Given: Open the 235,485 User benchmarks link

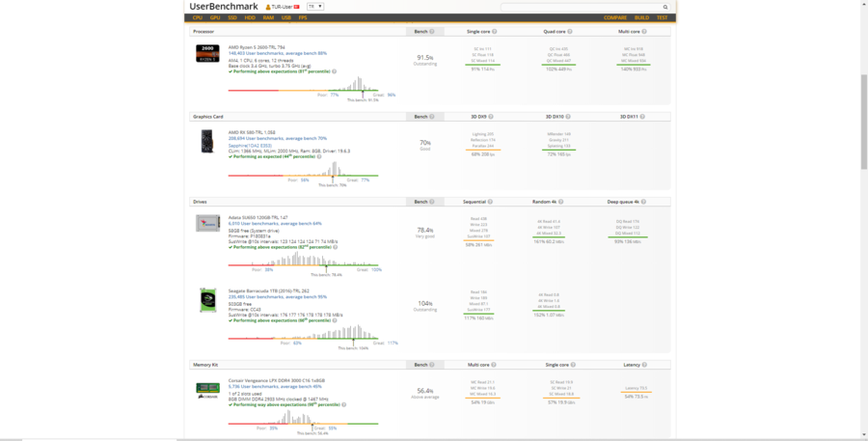Looking at the screenshot, I should 278,297.
